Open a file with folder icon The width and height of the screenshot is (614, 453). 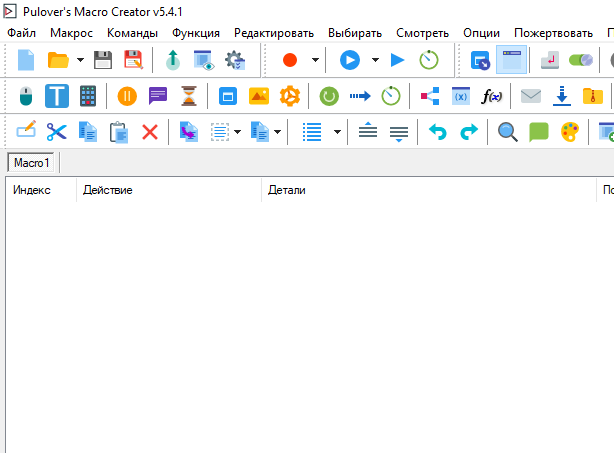pyautogui.click(x=58, y=60)
